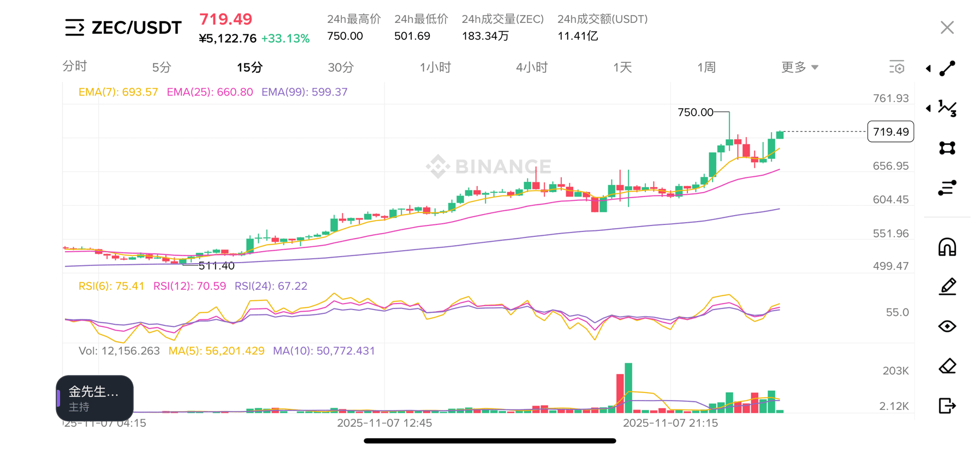Expand wave tool options arrow
Image resolution: width=980 pixels, height=452 pixels.
(x=928, y=108)
